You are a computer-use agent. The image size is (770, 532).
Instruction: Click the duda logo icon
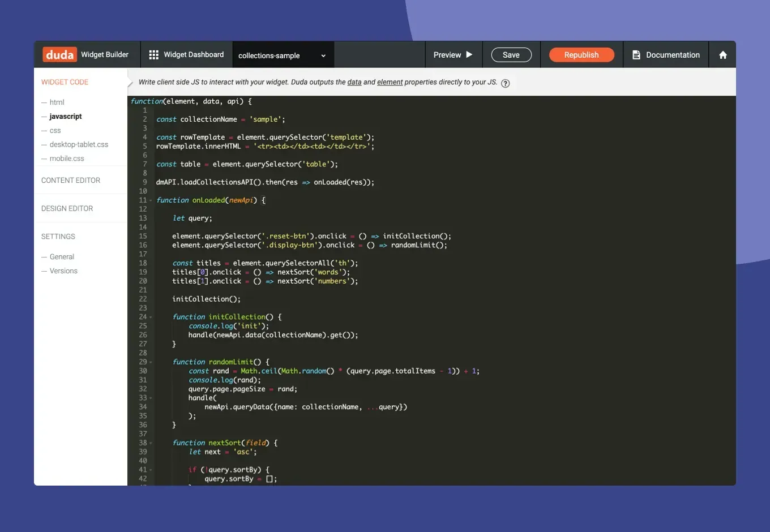58,54
